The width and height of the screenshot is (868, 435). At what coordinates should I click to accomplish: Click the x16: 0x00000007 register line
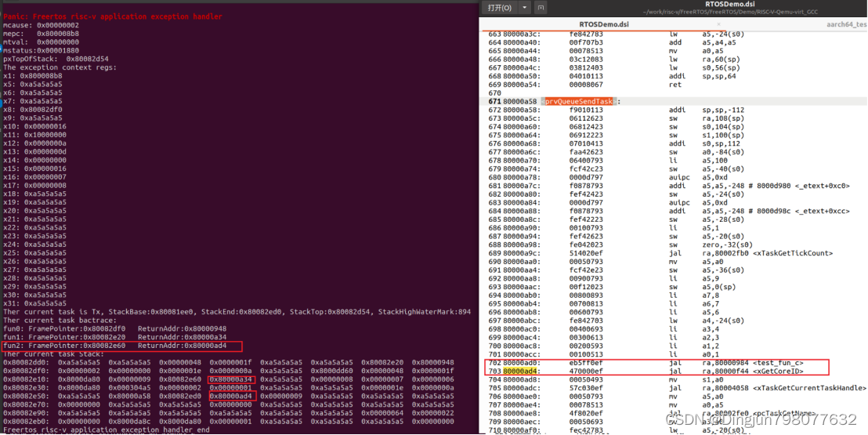[35, 177]
